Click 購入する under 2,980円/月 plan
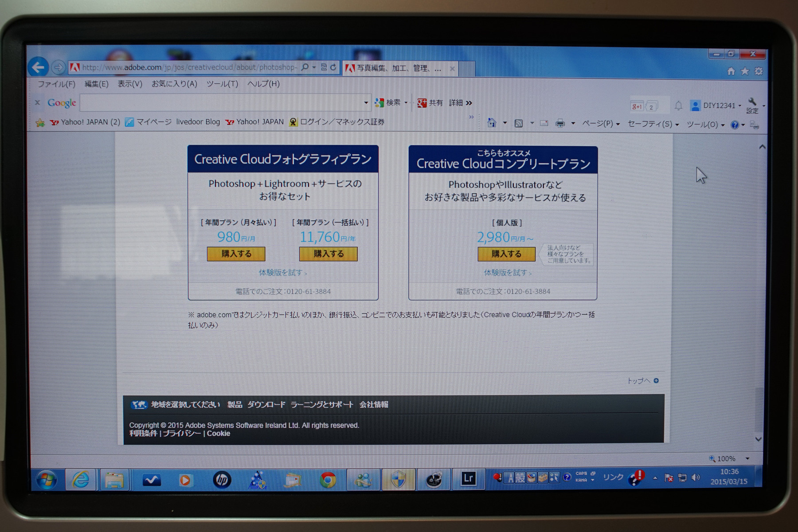 click(x=506, y=254)
